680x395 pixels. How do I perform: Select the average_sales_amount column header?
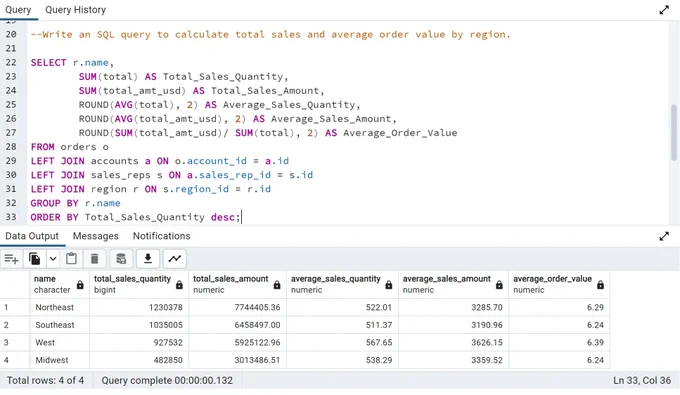[x=454, y=284]
